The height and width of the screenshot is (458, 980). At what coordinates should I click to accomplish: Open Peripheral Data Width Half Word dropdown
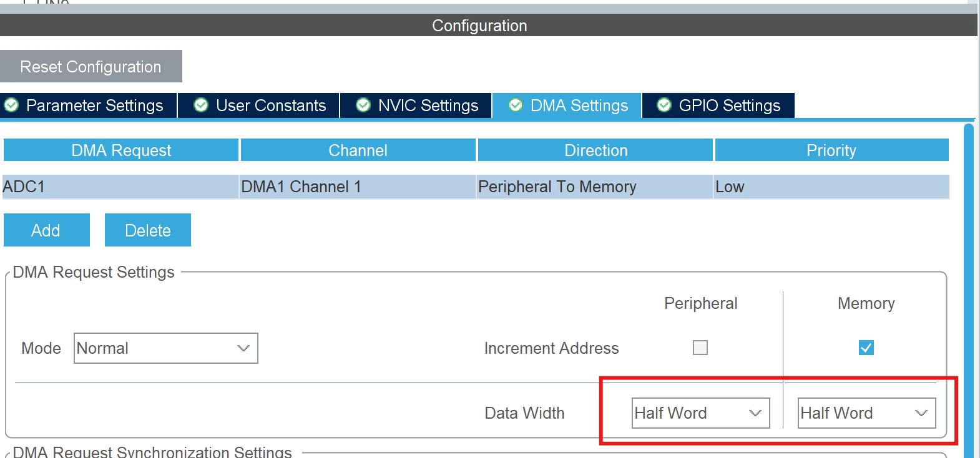(x=701, y=413)
